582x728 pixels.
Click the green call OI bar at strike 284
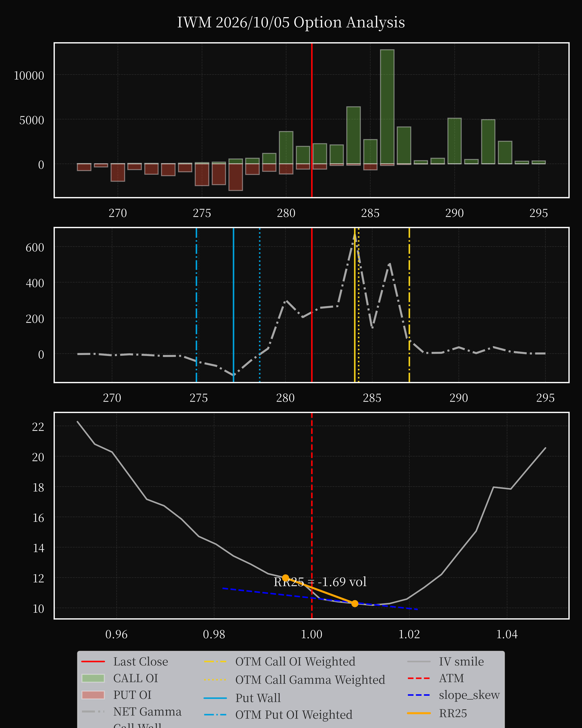pos(353,135)
